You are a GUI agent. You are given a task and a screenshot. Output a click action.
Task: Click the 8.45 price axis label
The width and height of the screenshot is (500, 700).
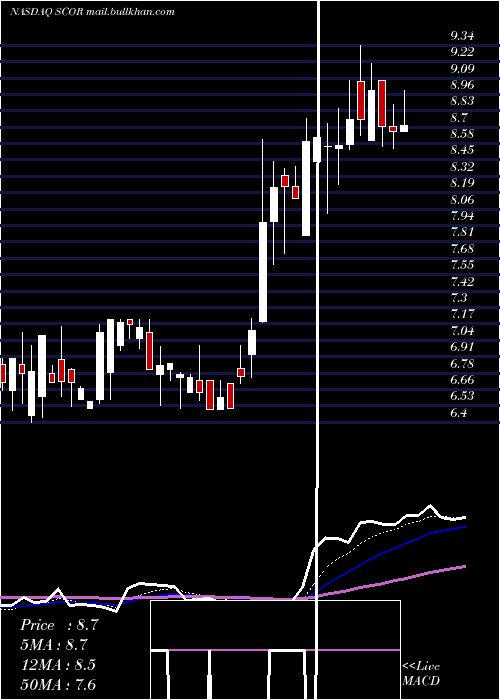(x=462, y=150)
